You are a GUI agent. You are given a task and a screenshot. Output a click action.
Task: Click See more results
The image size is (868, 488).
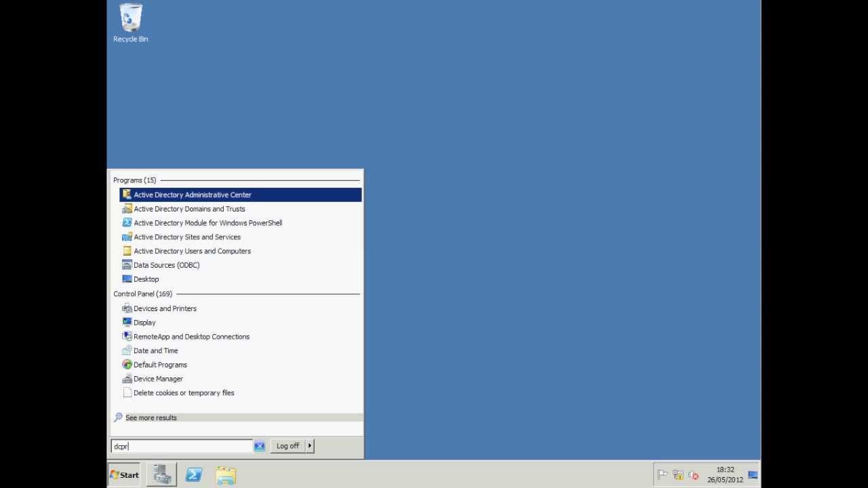coord(151,418)
